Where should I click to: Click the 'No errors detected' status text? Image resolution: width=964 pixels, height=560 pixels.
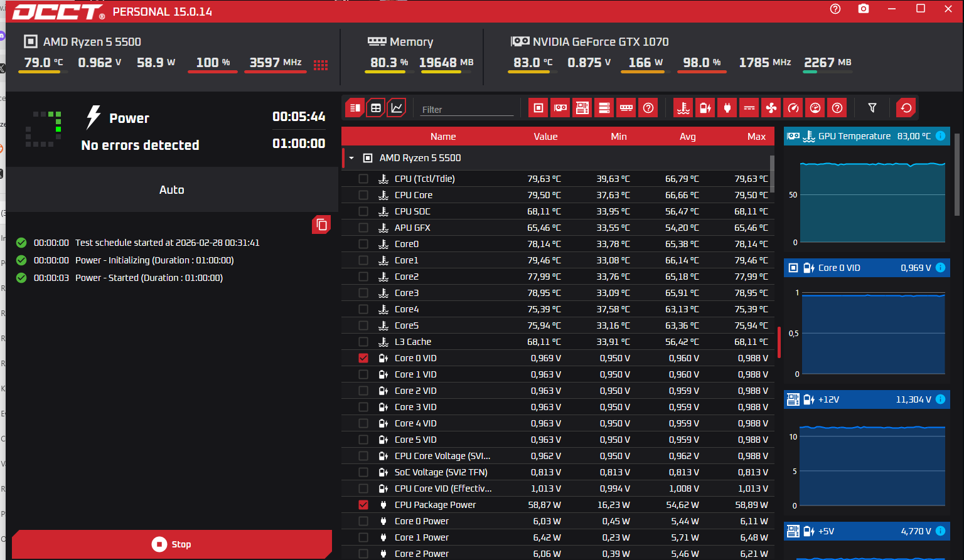click(x=140, y=145)
